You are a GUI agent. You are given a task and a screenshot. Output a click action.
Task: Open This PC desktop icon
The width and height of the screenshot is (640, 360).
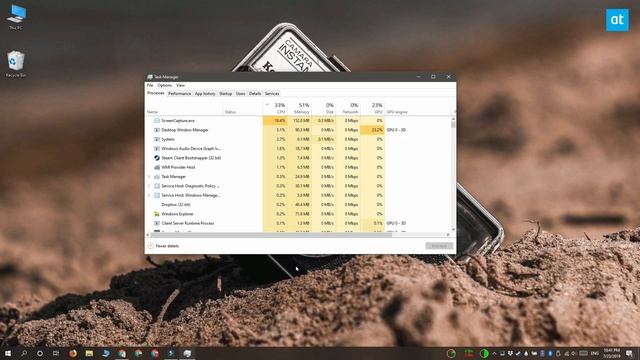[x=16, y=17]
